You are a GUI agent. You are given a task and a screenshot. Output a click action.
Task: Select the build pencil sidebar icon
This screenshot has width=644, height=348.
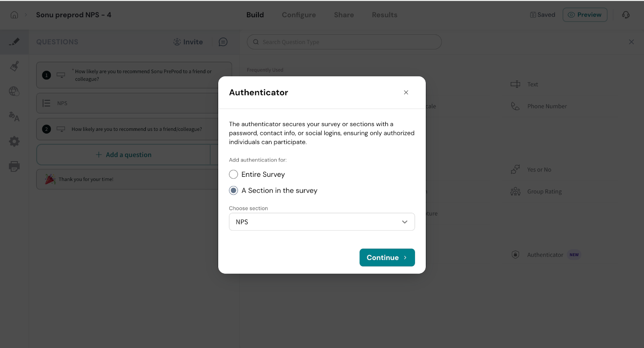coord(14,41)
